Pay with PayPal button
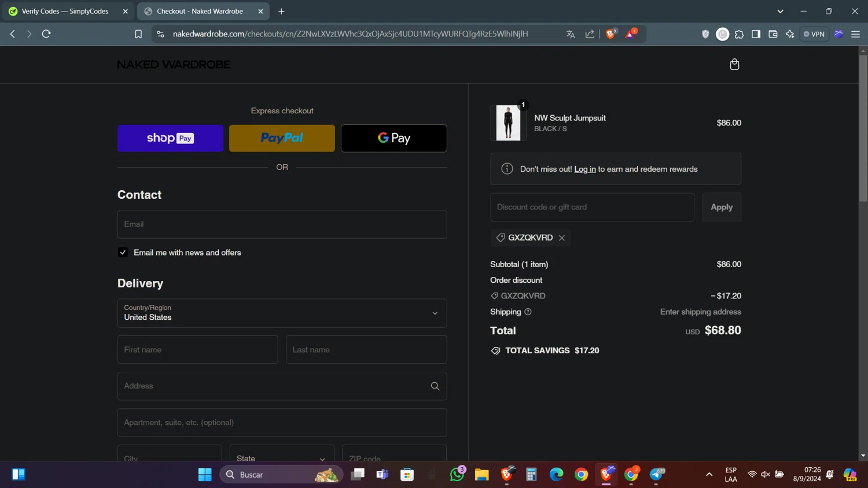 (282, 138)
